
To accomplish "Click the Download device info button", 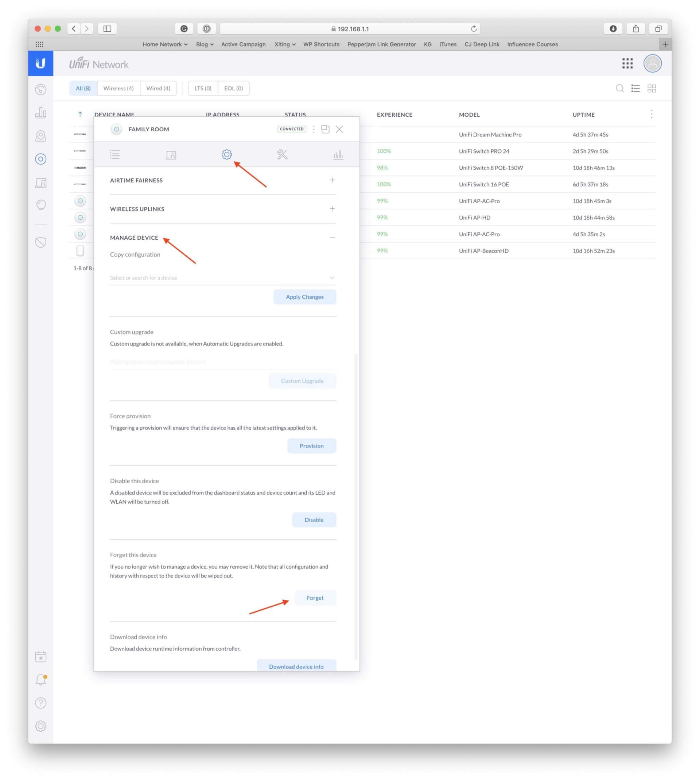I will (296, 666).
